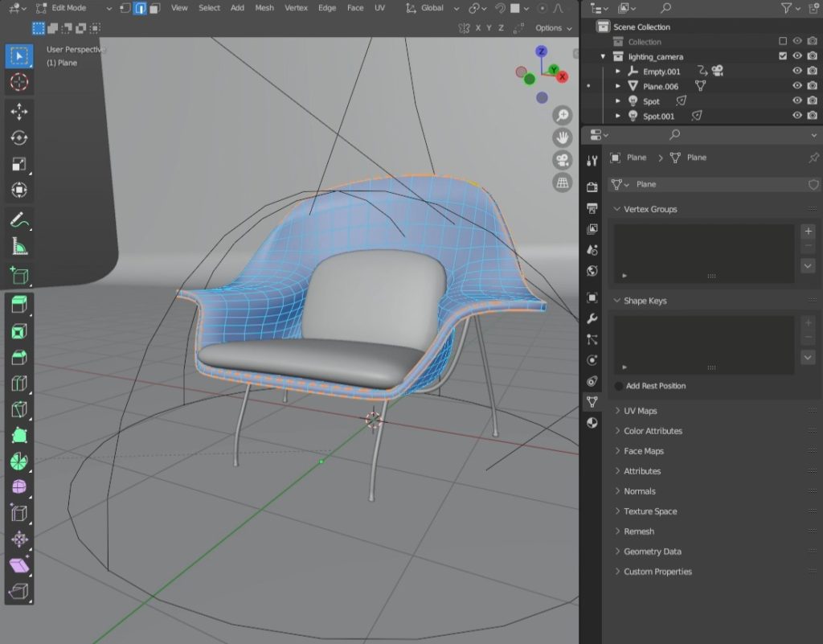
Task: Expand the Geometry Data section
Action: [652, 552]
